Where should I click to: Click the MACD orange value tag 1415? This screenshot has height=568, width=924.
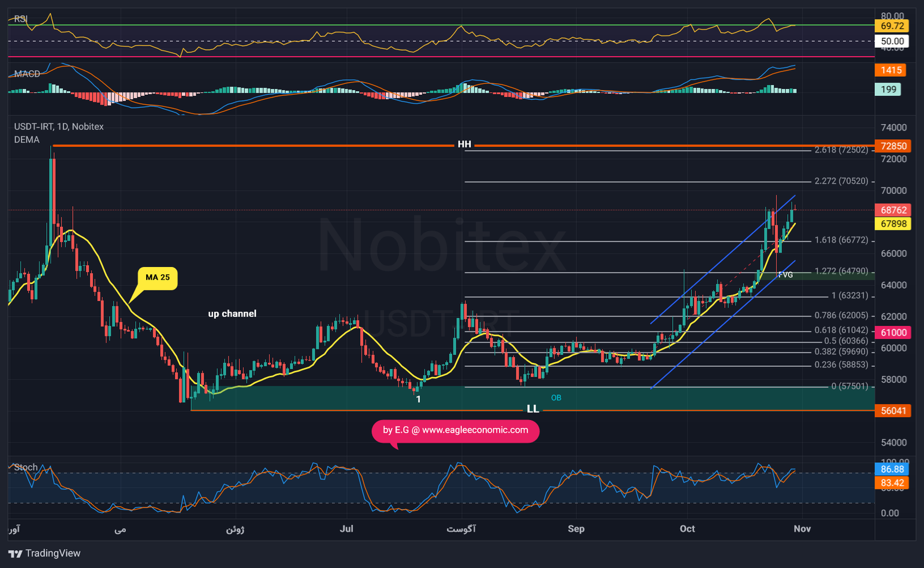891,70
